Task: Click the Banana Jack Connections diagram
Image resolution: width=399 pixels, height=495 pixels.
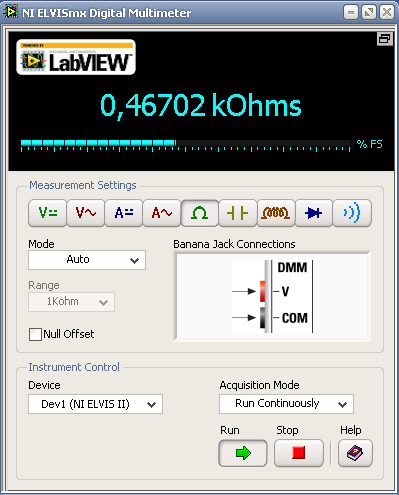Action: 272,296
